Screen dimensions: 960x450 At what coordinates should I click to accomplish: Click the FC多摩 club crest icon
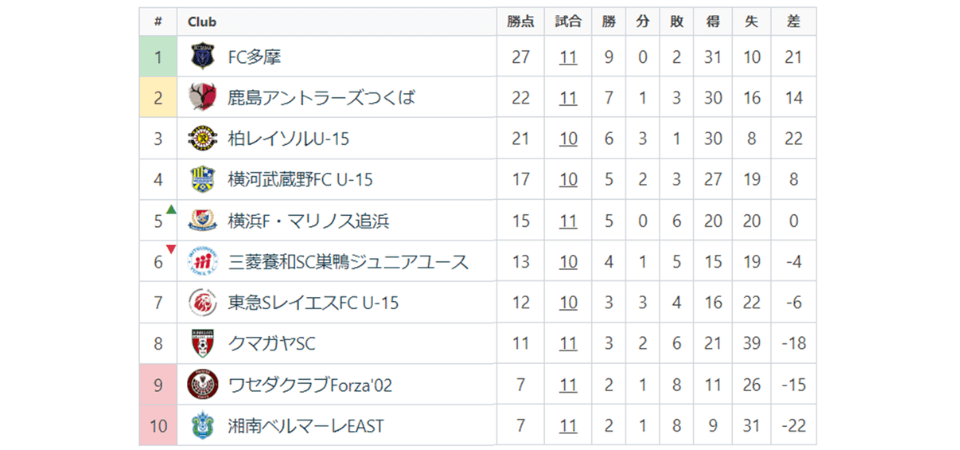(202, 57)
